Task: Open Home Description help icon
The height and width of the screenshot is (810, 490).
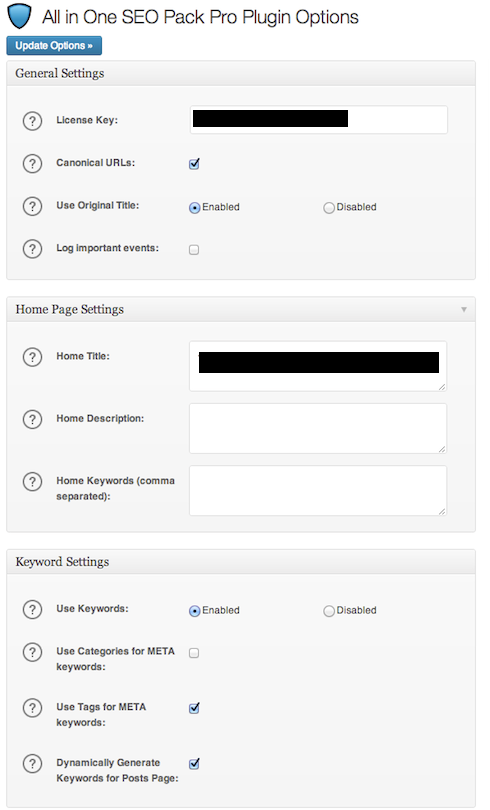Action: click(x=32, y=419)
